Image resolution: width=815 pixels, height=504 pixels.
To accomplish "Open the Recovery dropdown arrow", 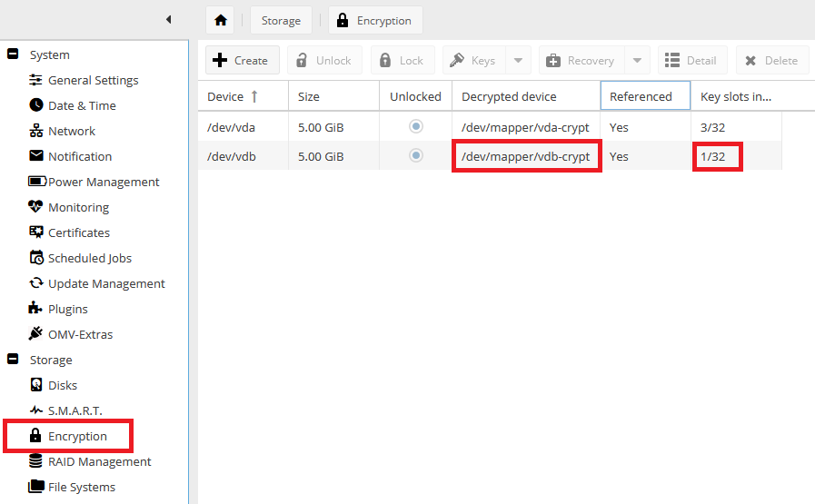I will pos(636,61).
